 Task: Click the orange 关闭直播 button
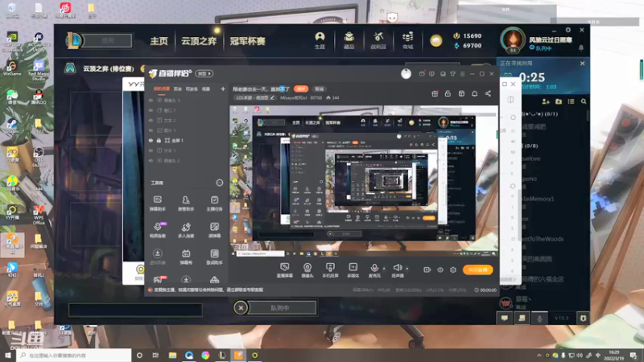pos(477,269)
